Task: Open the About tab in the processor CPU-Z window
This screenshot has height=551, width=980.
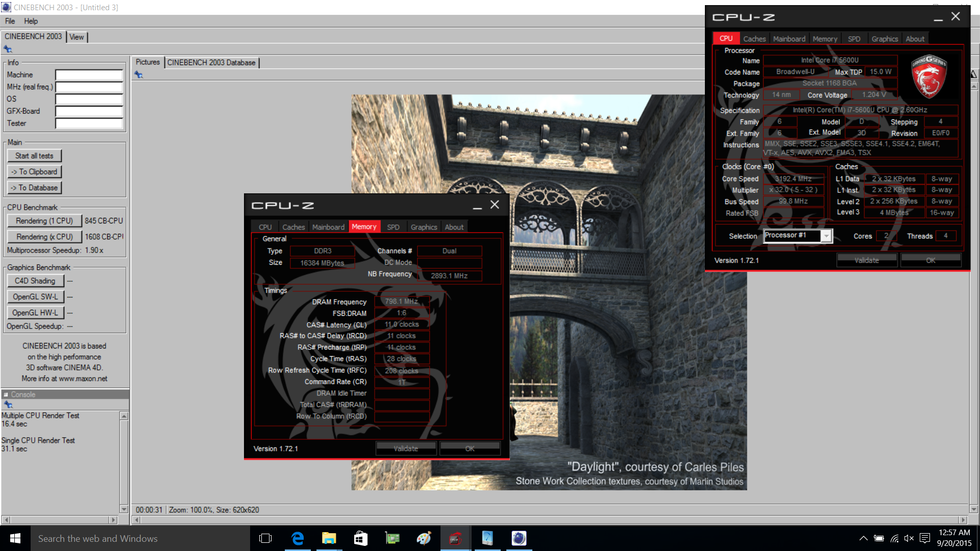Action: tap(915, 39)
